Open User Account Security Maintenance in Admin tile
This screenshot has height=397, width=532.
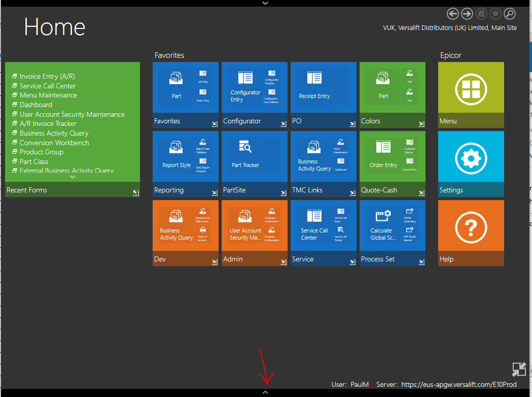(245, 224)
